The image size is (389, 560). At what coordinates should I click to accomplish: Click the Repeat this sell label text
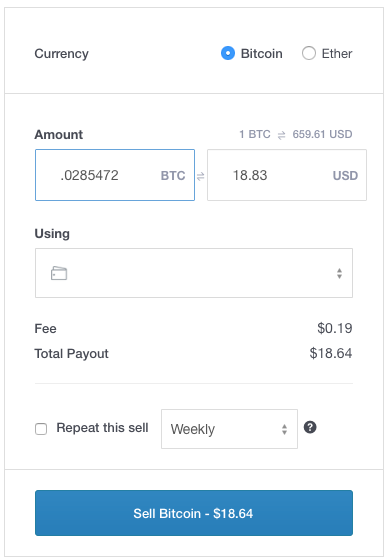click(102, 428)
